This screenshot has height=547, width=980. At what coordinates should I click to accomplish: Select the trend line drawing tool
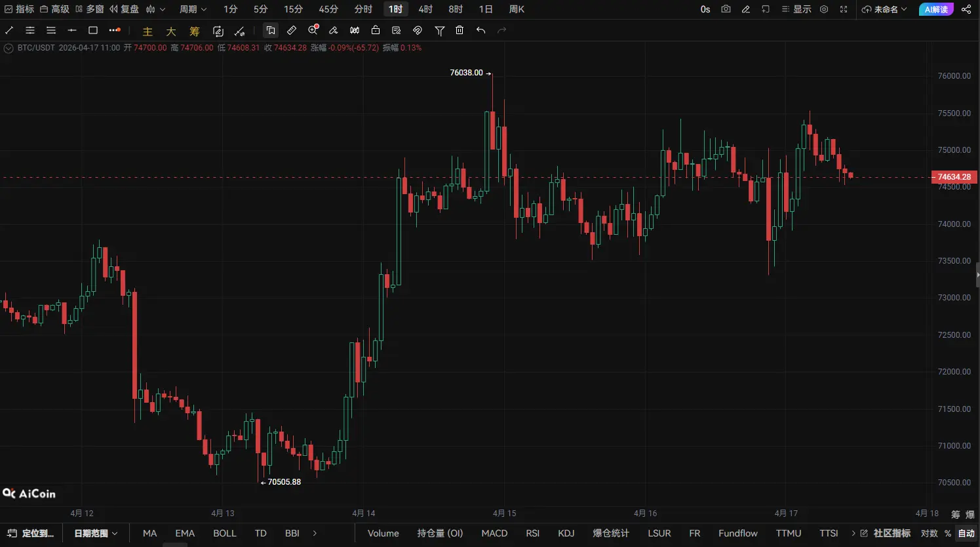(9, 30)
